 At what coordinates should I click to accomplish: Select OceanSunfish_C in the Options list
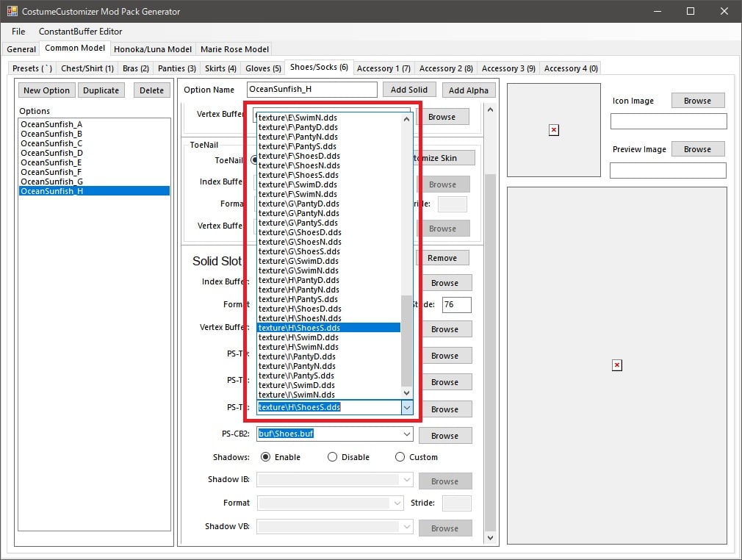click(x=94, y=143)
